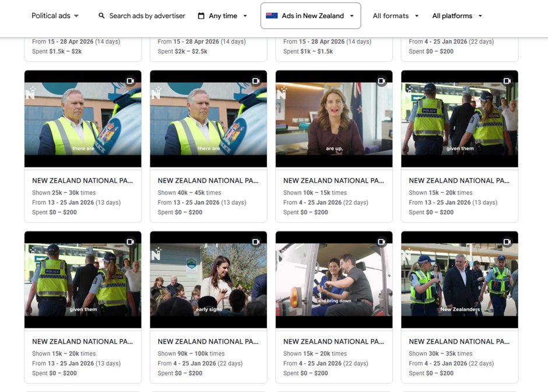
Task: Focus the Search ads by advertiser field
Action: (x=147, y=16)
